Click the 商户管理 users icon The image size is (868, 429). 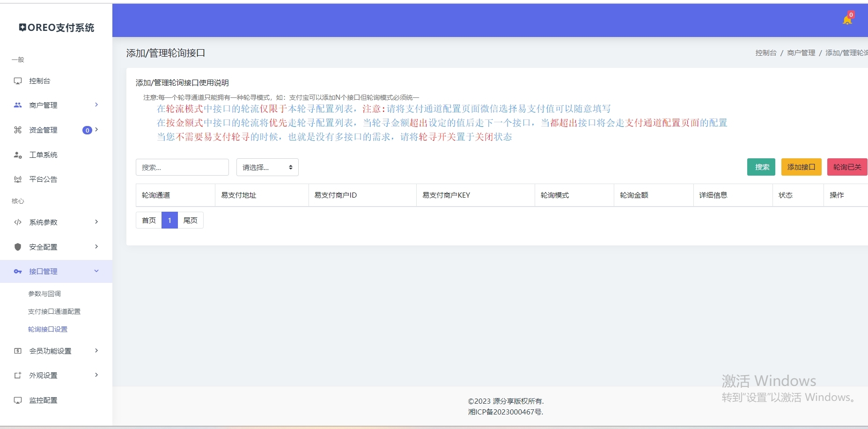tap(18, 105)
